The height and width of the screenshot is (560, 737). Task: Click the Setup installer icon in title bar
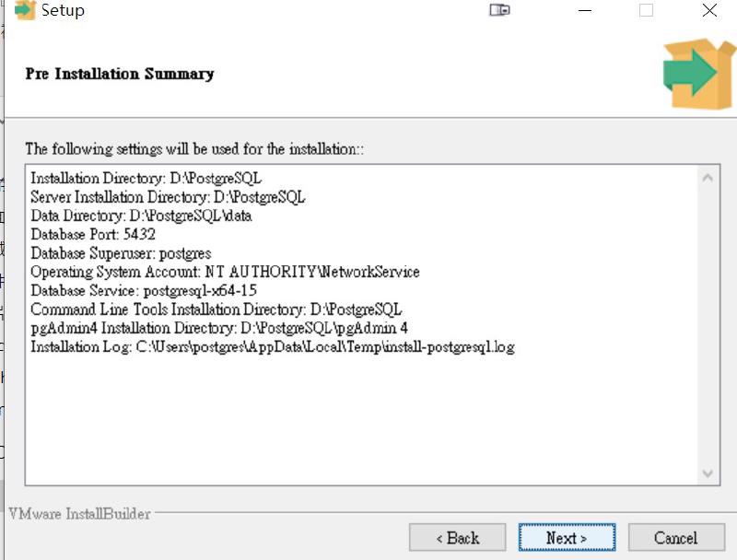coord(25,11)
